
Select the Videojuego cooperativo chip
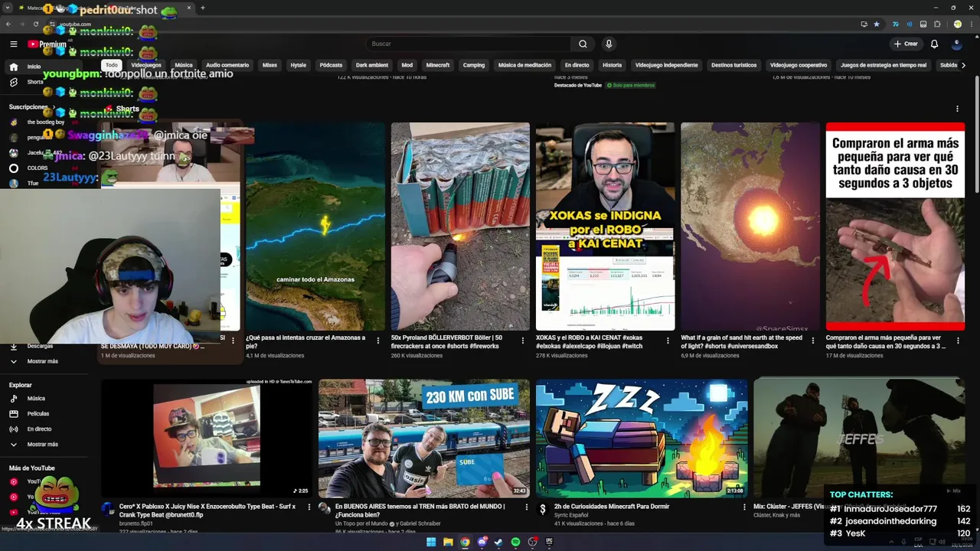coord(799,65)
